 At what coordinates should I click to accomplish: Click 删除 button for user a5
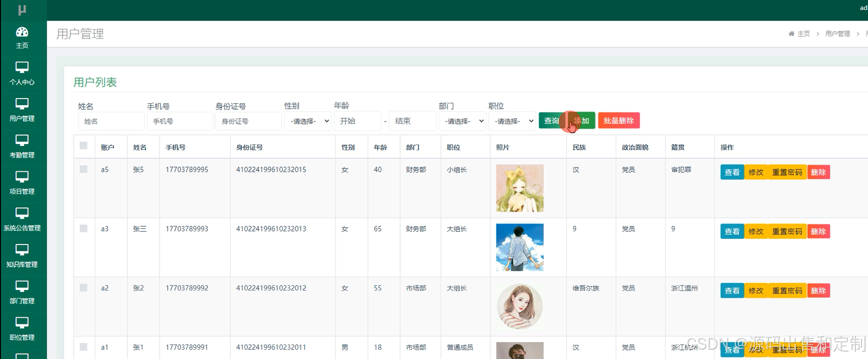point(818,172)
